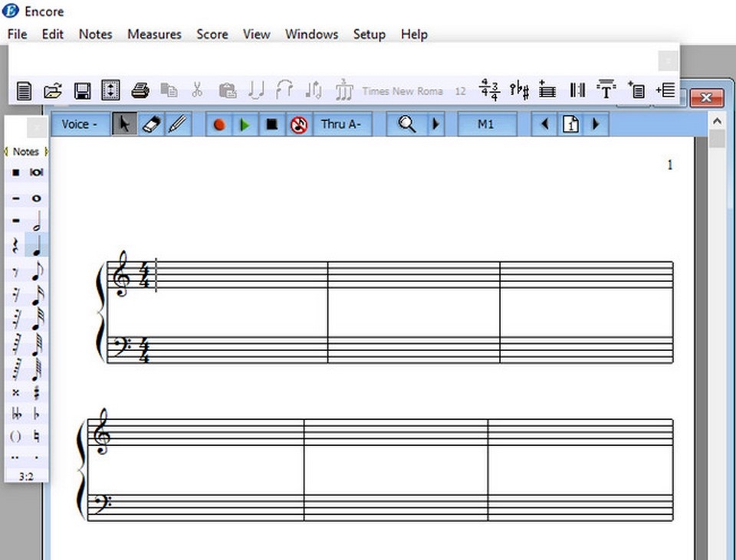Open the Thru A- dropdown
Screen dimensions: 736x560
[x=342, y=124]
